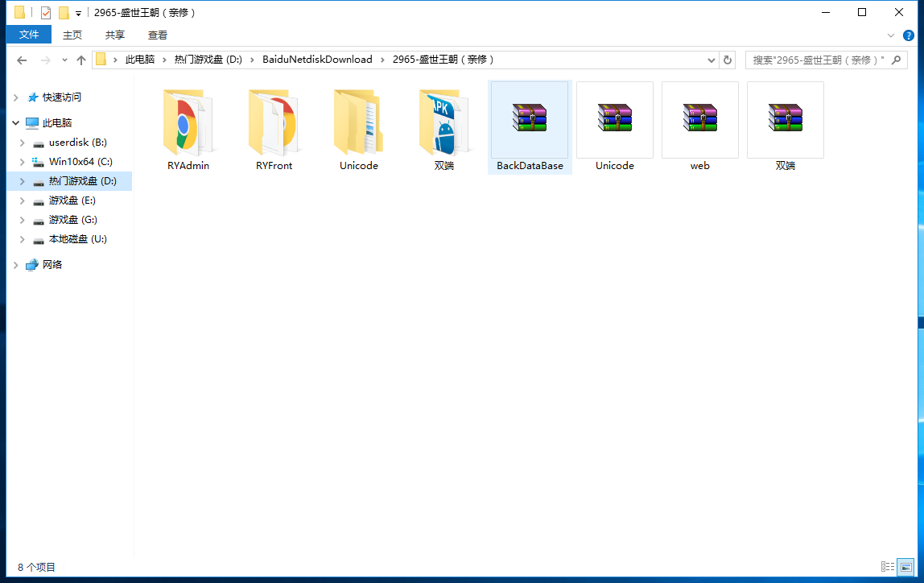Open address bar history dropdown

click(x=712, y=60)
